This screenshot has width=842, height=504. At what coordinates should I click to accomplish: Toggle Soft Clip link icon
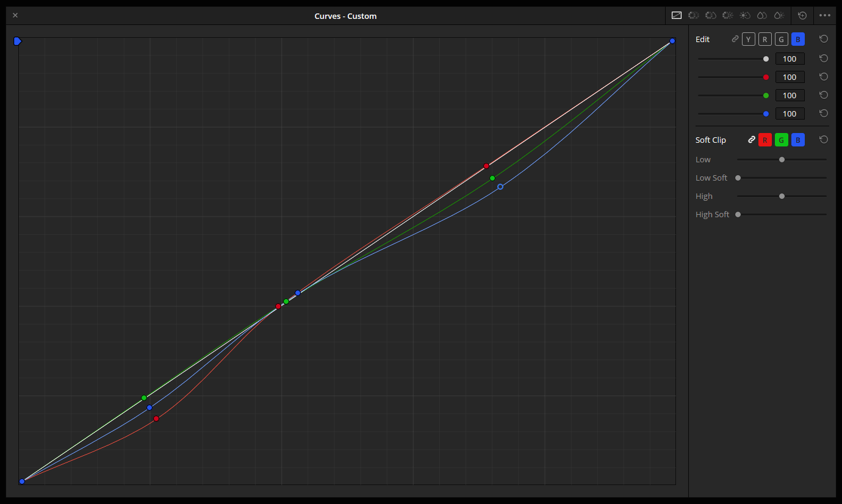(x=752, y=140)
